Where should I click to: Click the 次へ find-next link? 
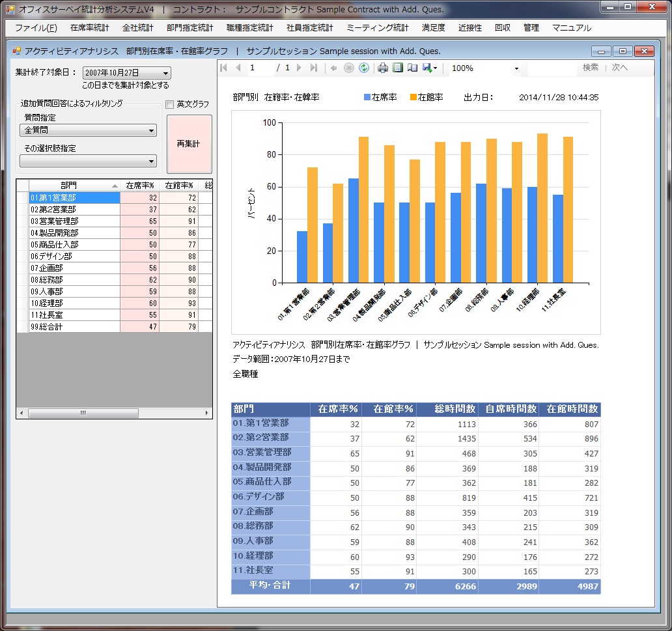pyautogui.click(x=620, y=67)
